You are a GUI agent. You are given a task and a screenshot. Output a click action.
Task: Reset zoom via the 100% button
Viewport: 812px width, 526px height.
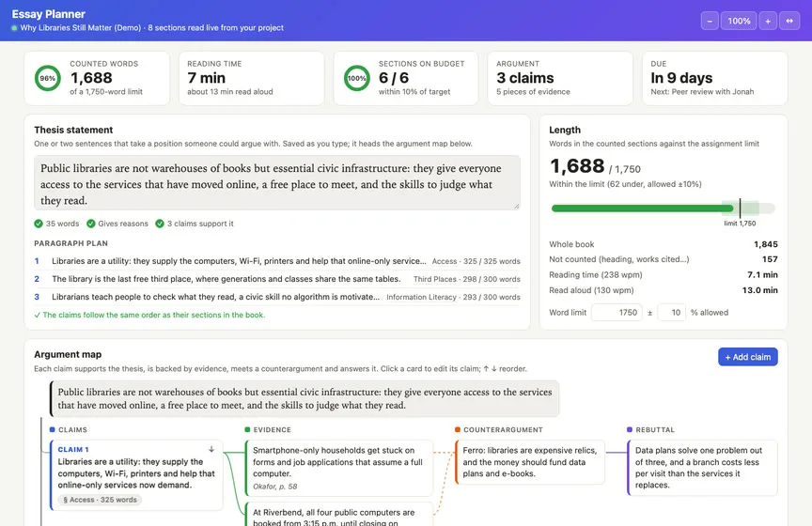pyautogui.click(x=739, y=21)
